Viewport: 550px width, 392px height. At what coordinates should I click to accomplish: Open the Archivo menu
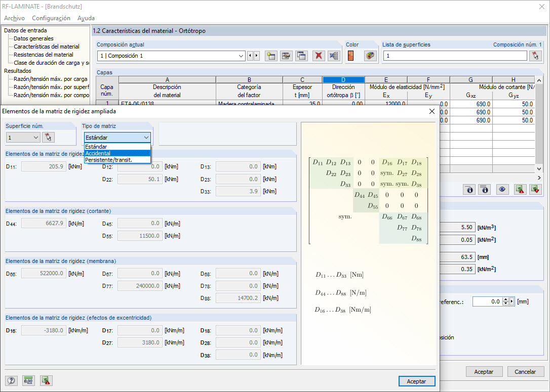coord(14,18)
